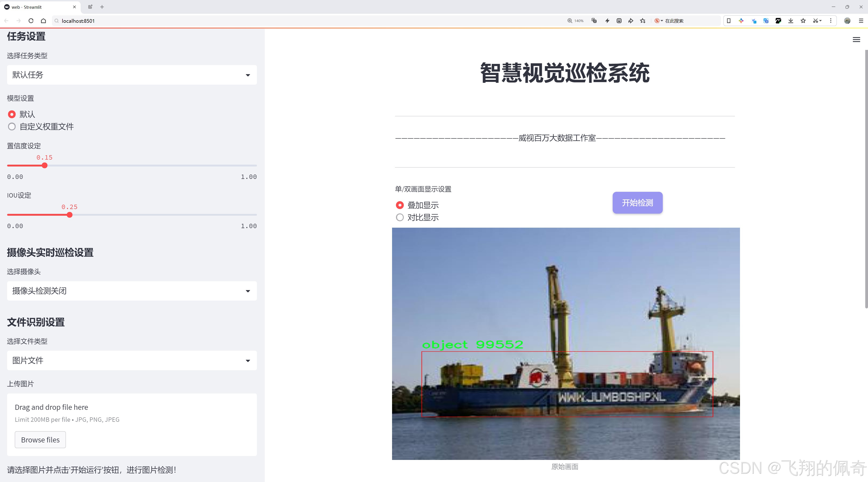Open the three-dot browser options menu
Image resolution: width=868 pixels, height=482 pixels.
[831, 20]
